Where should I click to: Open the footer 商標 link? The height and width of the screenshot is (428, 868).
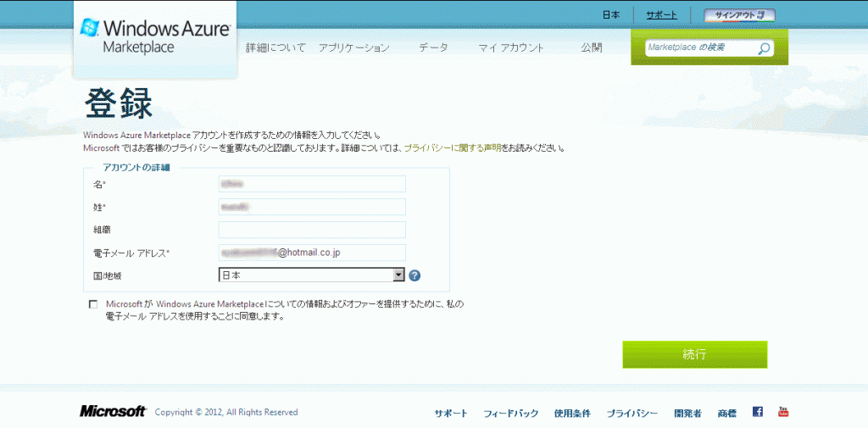(x=726, y=413)
